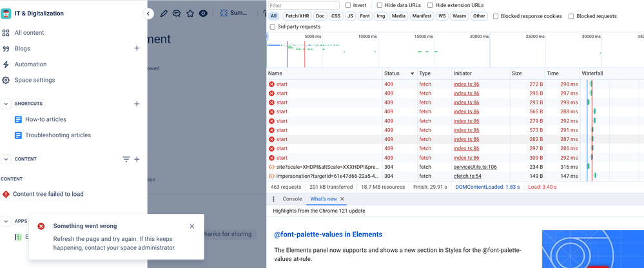Click the pencil edit icon
644x268 pixels.
click(164, 14)
